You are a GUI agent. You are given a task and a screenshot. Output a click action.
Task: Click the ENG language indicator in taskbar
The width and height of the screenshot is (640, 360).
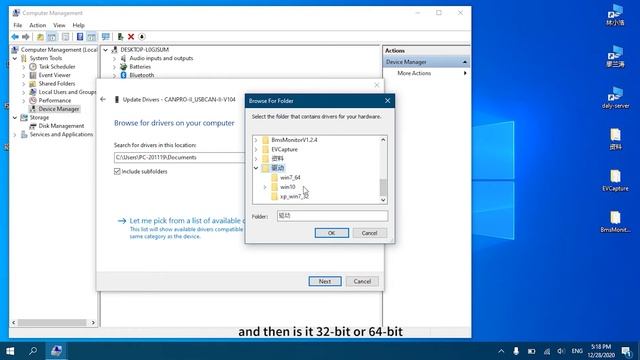pos(577,351)
